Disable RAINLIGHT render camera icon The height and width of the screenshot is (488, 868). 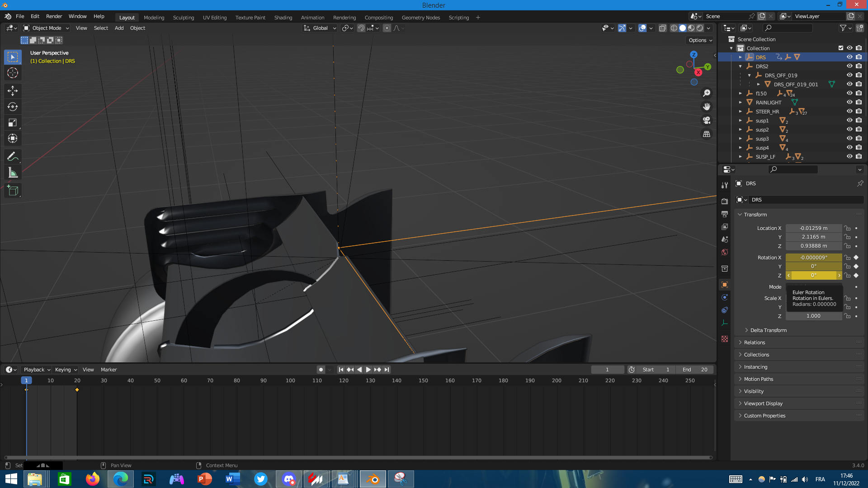[x=859, y=103]
